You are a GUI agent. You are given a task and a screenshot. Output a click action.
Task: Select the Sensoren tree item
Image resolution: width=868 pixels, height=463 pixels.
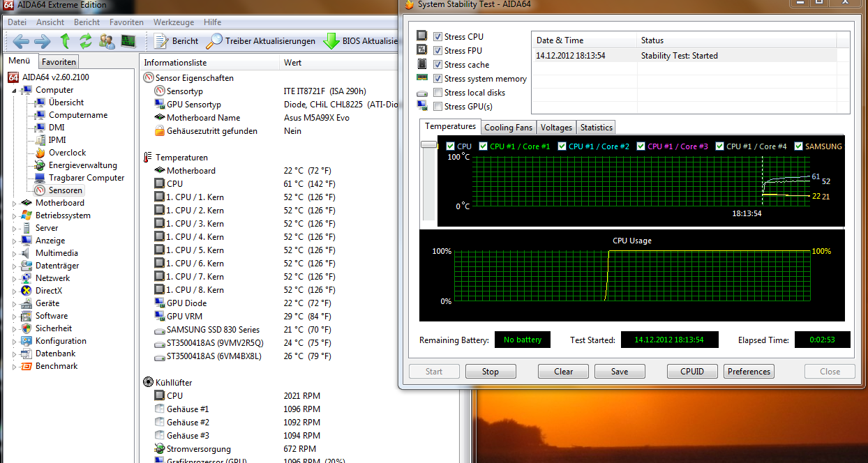(66, 190)
